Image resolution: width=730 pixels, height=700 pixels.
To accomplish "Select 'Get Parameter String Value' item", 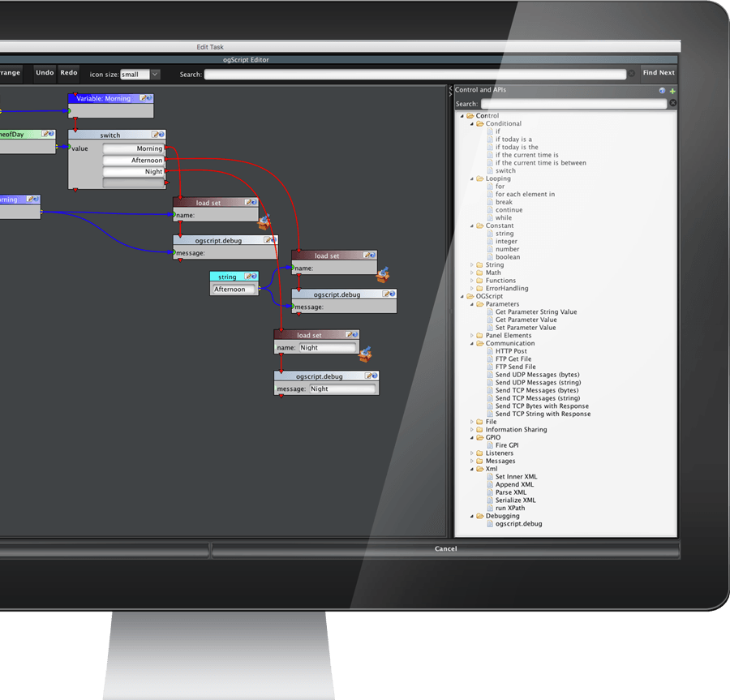I will pos(536,312).
